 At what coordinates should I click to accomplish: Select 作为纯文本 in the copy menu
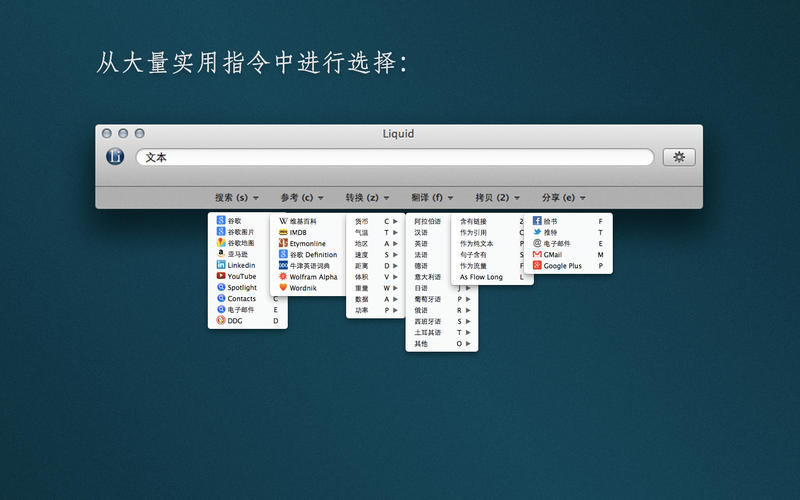477,244
